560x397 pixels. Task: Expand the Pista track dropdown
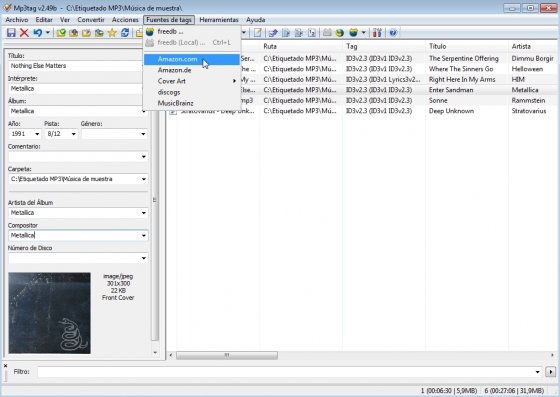74,134
